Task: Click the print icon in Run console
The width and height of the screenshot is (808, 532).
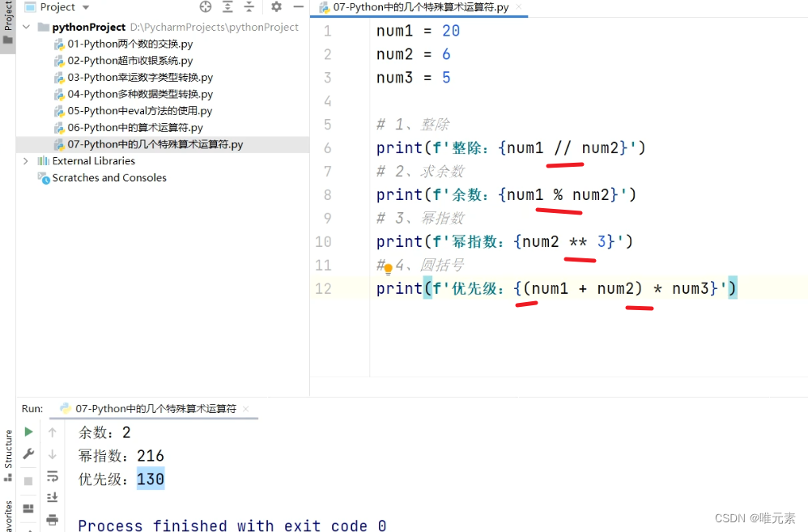Action: click(53, 519)
